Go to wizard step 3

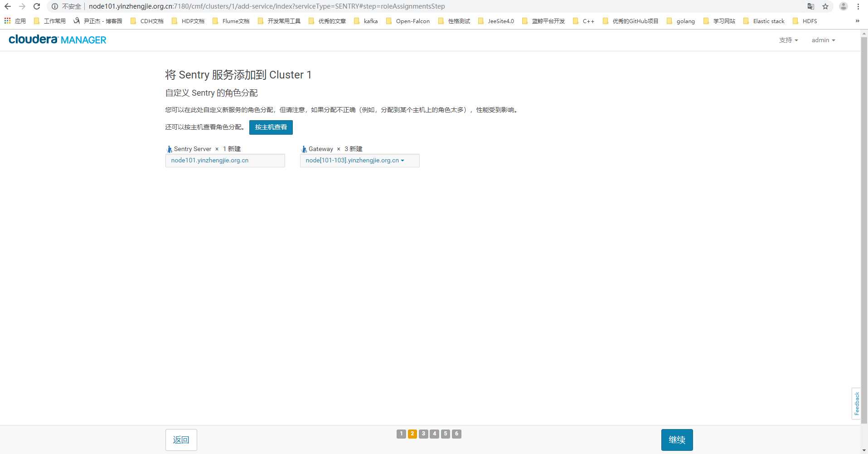[x=423, y=434]
